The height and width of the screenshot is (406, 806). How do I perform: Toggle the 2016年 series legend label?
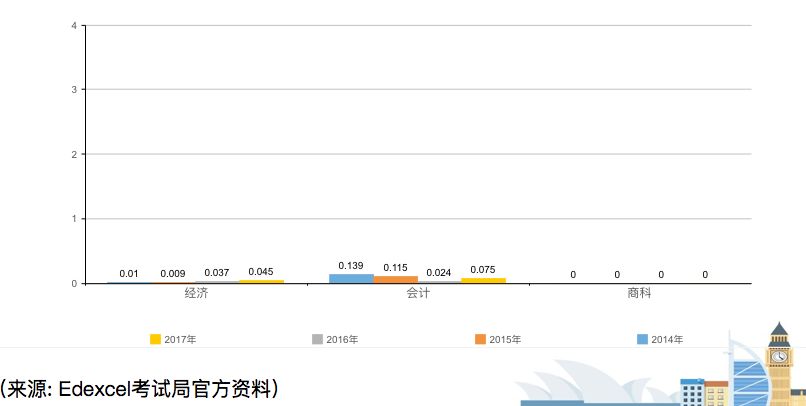342,340
